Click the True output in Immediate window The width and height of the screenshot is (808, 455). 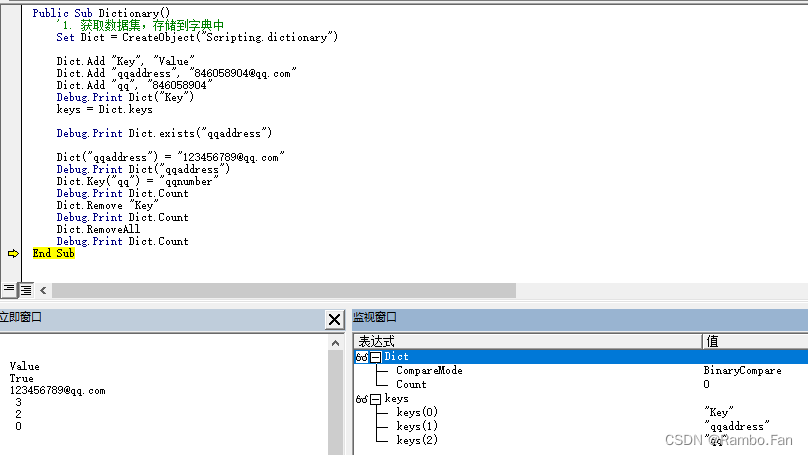coord(21,378)
